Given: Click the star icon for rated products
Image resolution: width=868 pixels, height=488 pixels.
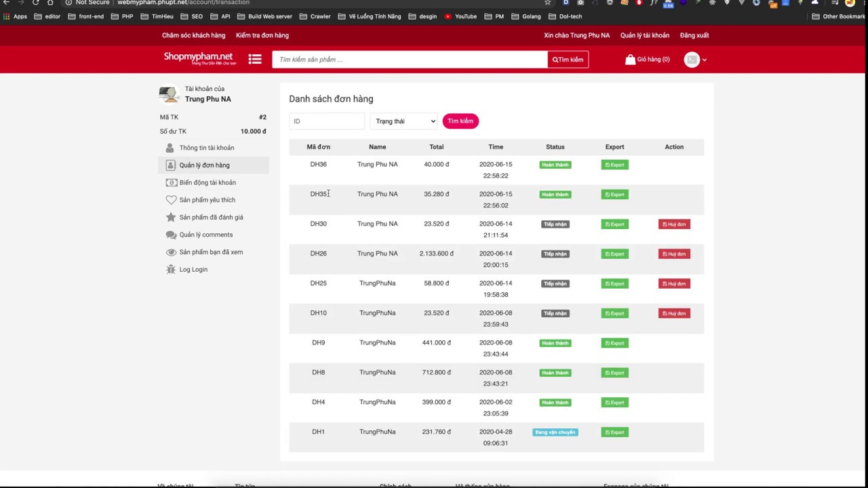Looking at the screenshot, I should click(x=171, y=217).
